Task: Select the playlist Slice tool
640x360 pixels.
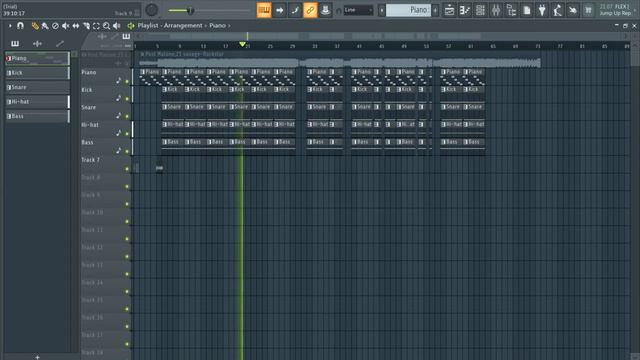Action: (x=86, y=26)
